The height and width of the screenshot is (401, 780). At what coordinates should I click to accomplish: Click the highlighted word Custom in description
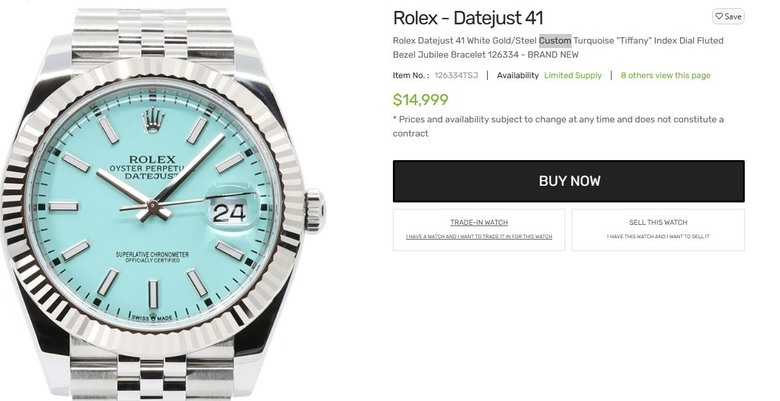555,40
